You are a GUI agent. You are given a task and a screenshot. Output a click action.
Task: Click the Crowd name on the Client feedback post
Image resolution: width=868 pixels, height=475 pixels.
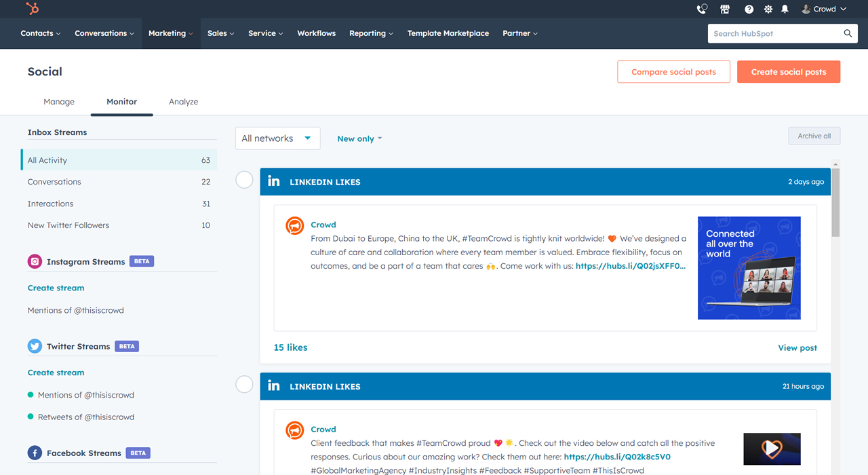tap(323, 429)
